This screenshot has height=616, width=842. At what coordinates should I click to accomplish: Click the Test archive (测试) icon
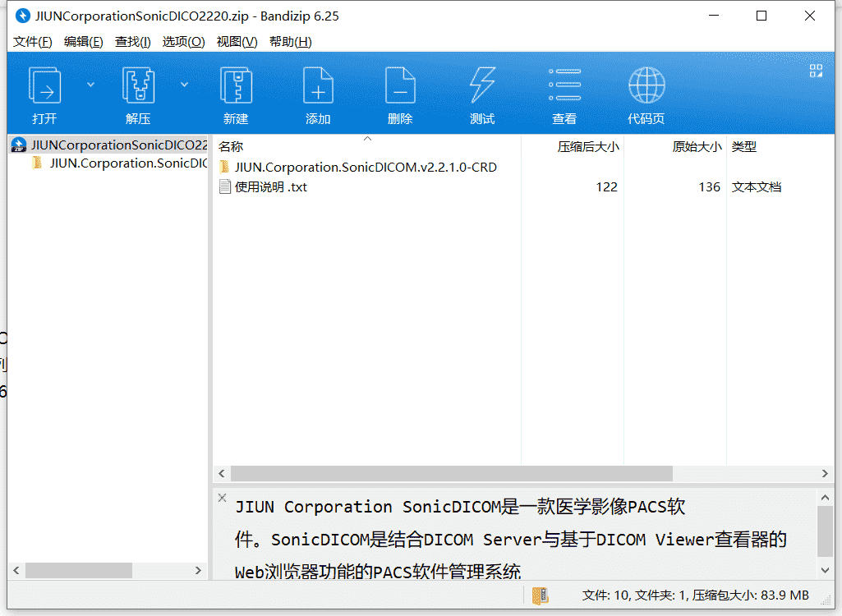[482, 85]
